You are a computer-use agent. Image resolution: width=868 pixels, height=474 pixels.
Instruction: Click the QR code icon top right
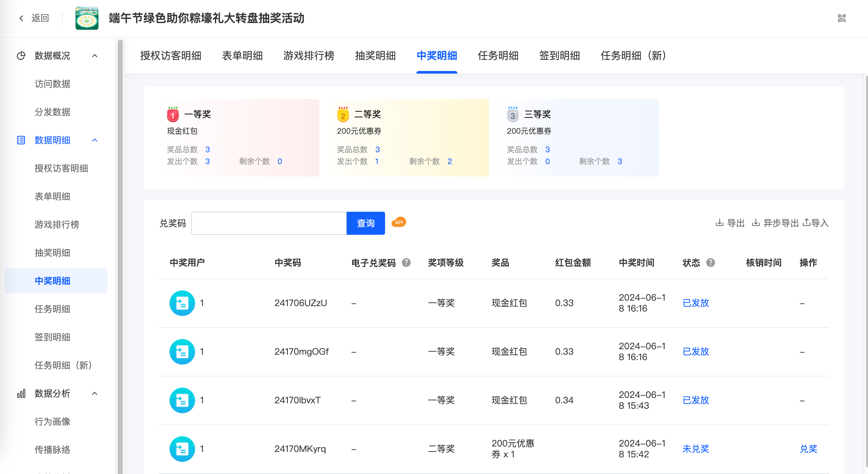tap(841, 18)
